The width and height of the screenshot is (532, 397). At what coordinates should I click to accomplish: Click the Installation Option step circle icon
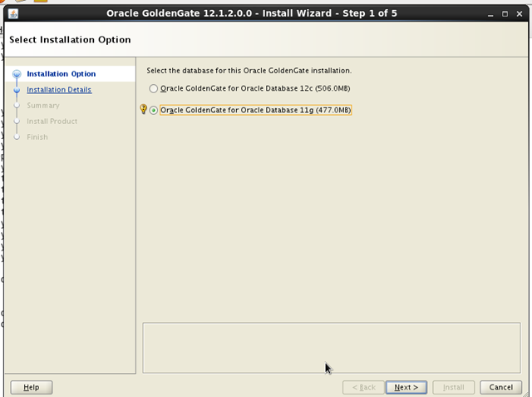pyautogui.click(x=17, y=74)
